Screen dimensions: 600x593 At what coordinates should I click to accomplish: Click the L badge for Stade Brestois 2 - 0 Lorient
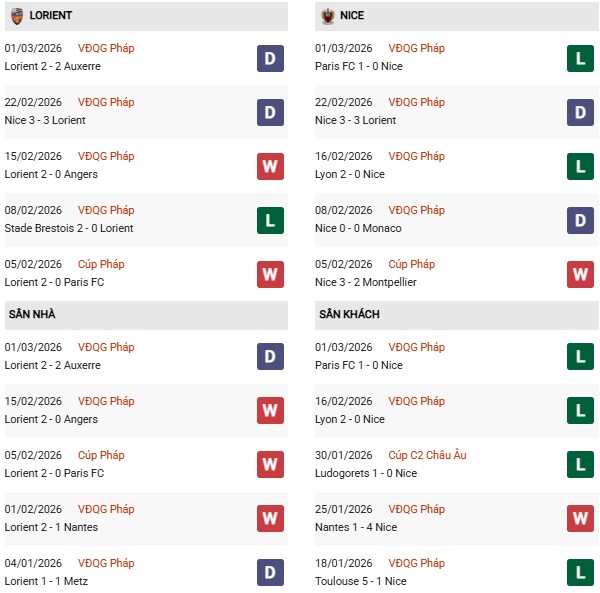click(270, 220)
